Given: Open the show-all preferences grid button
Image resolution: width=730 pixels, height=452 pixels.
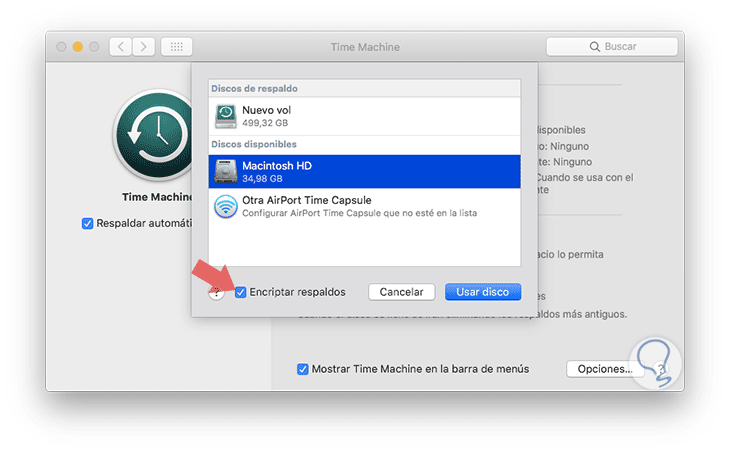Looking at the screenshot, I should tap(176, 47).
